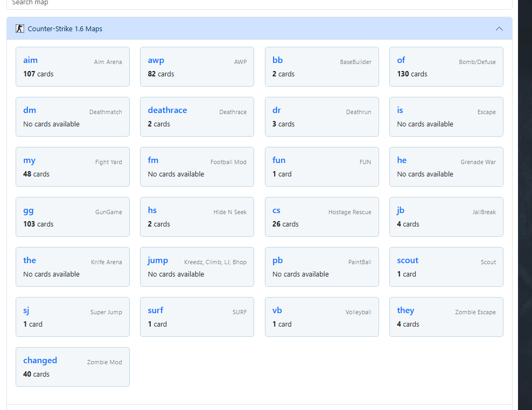
Task: Select the cs Hostage Rescue category
Action: coord(321,217)
